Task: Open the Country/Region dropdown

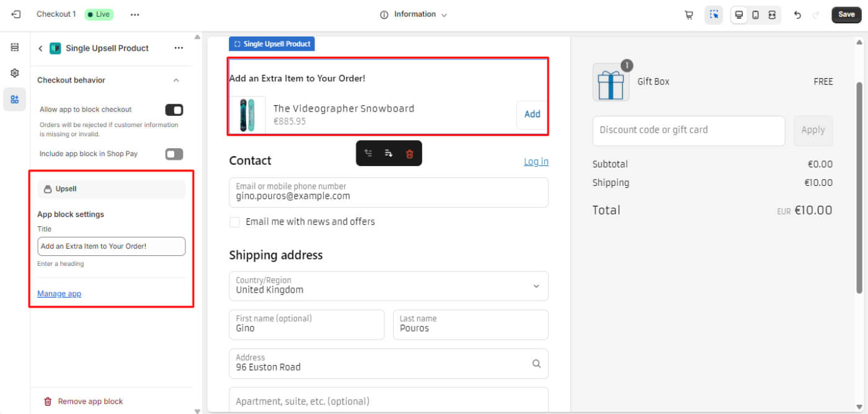Action: tap(388, 286)
